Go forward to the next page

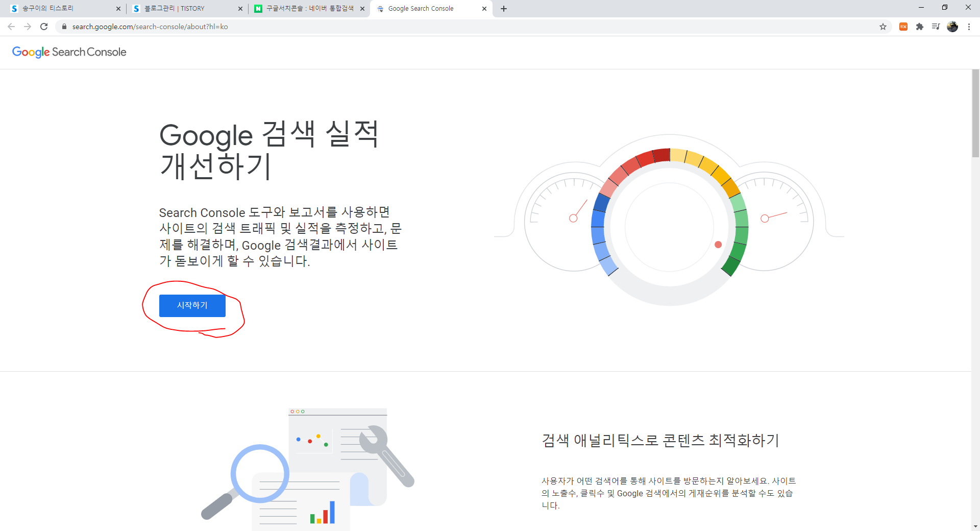[28, 27]
